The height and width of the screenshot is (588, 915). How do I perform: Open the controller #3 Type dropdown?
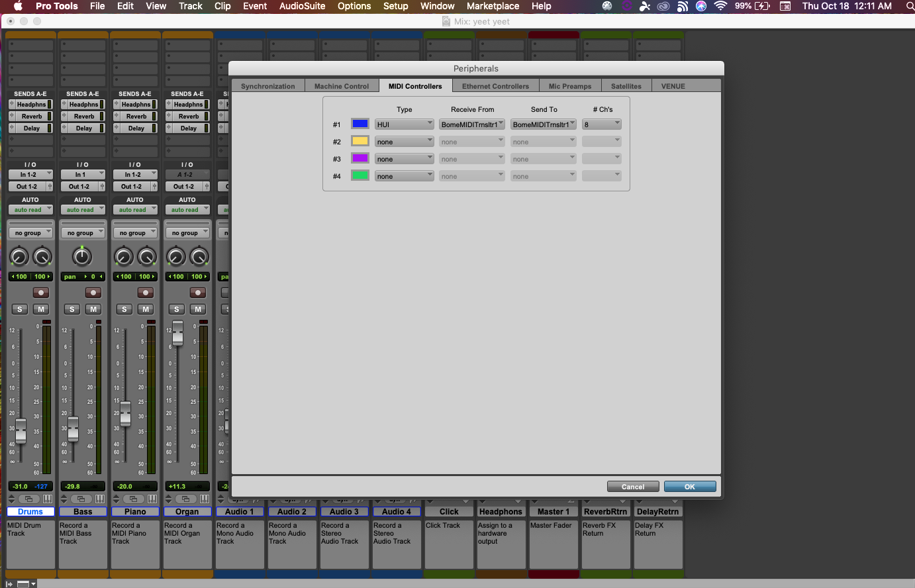tap(404, 158)
